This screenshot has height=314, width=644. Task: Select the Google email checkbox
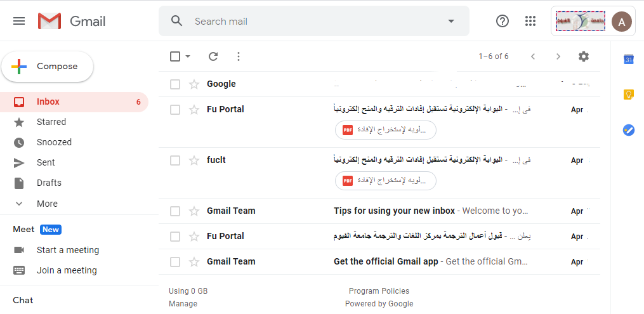click(x=175, y=84)
